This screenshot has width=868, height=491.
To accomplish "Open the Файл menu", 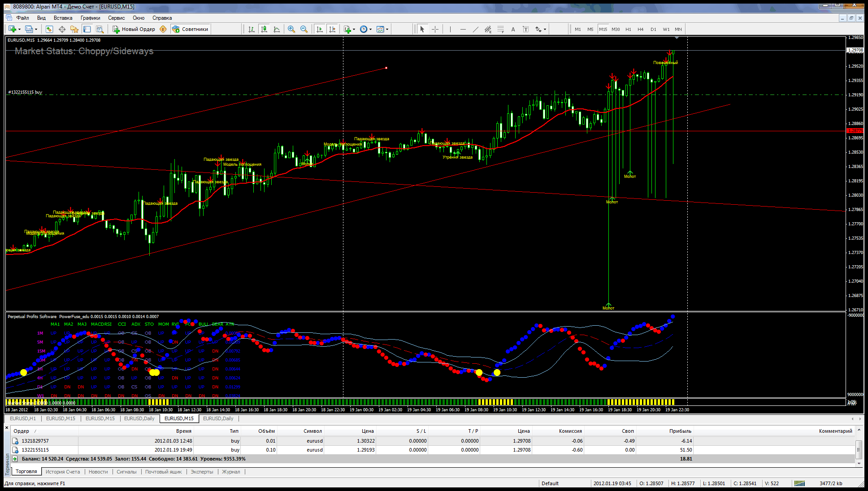I will (x=22, y=18).
